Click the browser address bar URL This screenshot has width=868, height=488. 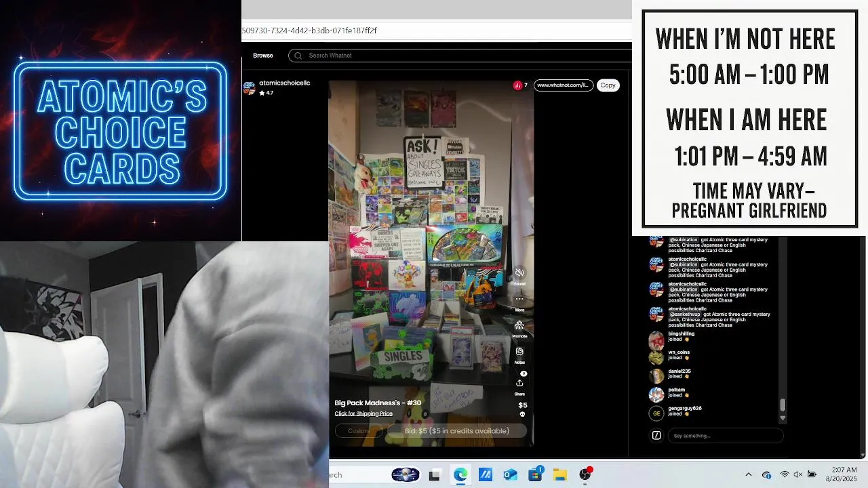(309, 30)
